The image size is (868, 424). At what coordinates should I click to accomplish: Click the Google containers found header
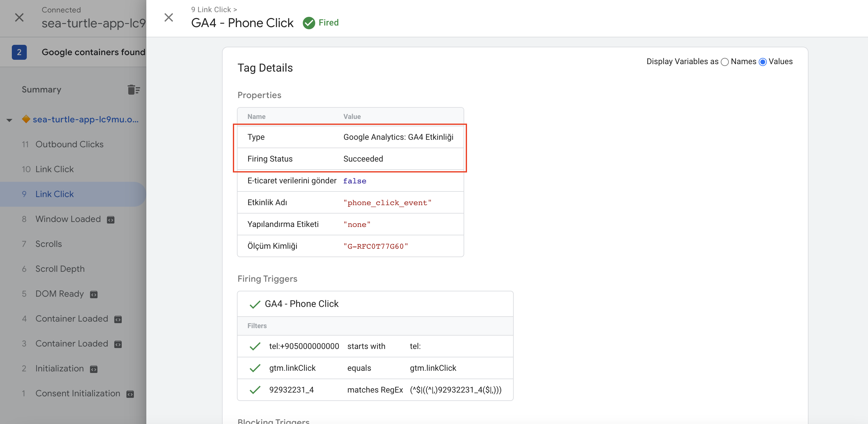pyautogui.click(x=93, y=52)
